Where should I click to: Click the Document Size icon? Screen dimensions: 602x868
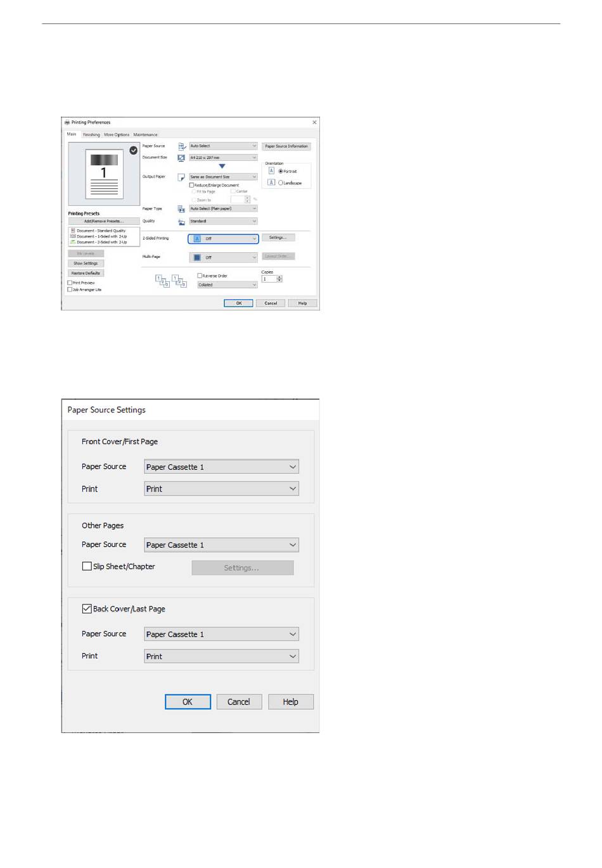coord(181,157)
